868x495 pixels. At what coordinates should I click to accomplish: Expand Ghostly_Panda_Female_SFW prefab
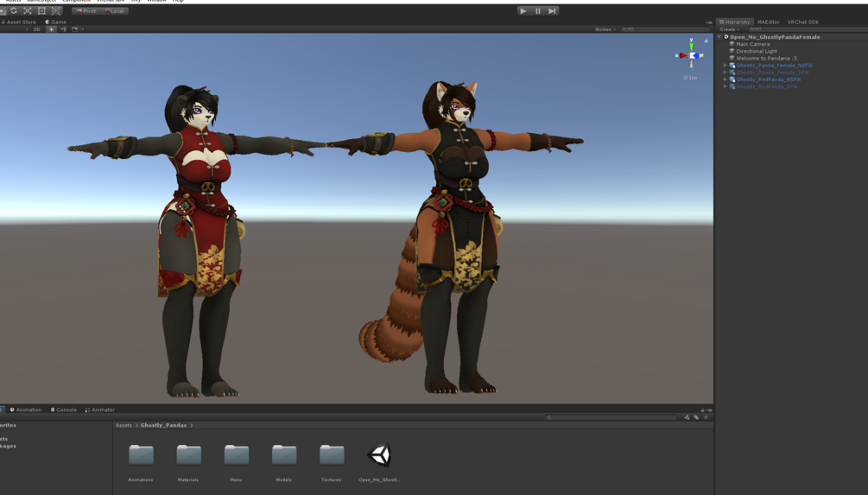[x=725, y=73]
